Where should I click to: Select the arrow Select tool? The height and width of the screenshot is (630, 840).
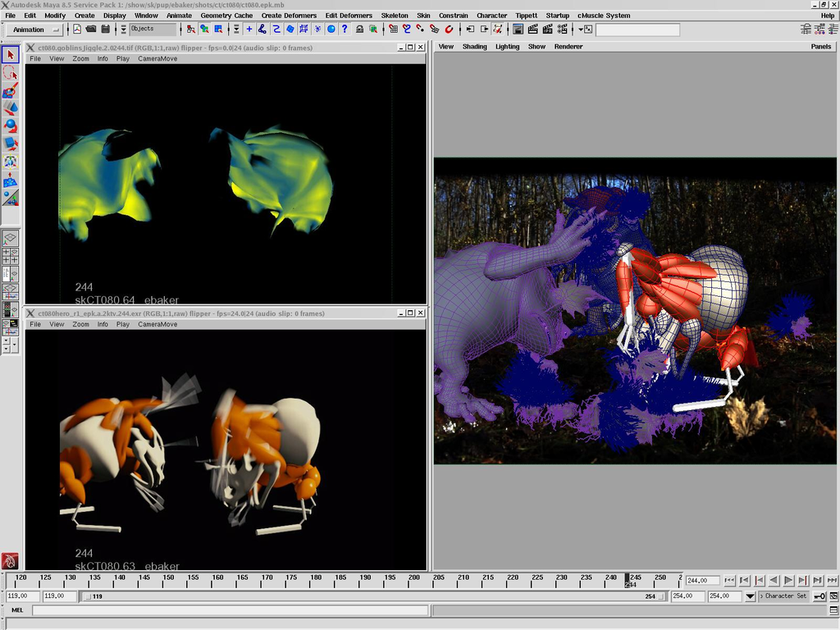[x=11, y=55]
